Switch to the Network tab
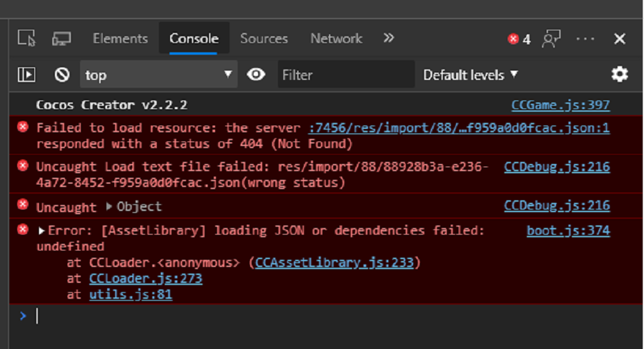The height and width of the screenshot is (349, 644). point(336,38)
